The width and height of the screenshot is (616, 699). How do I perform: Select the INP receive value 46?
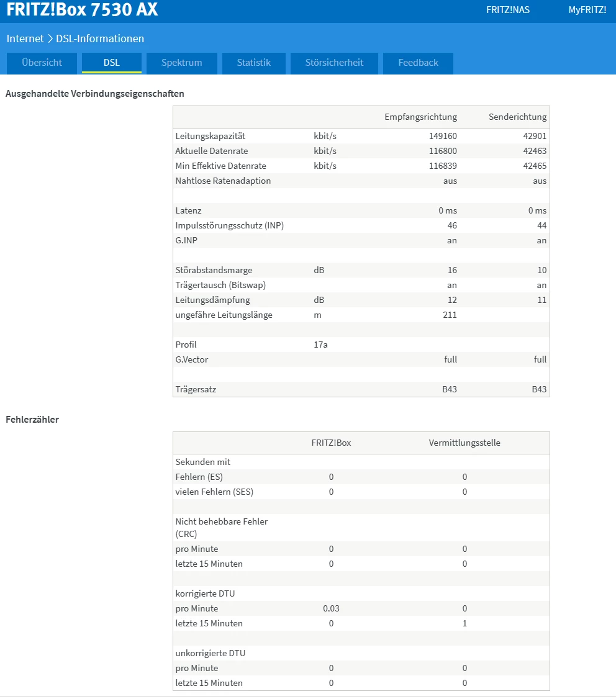tap(452, 225)
